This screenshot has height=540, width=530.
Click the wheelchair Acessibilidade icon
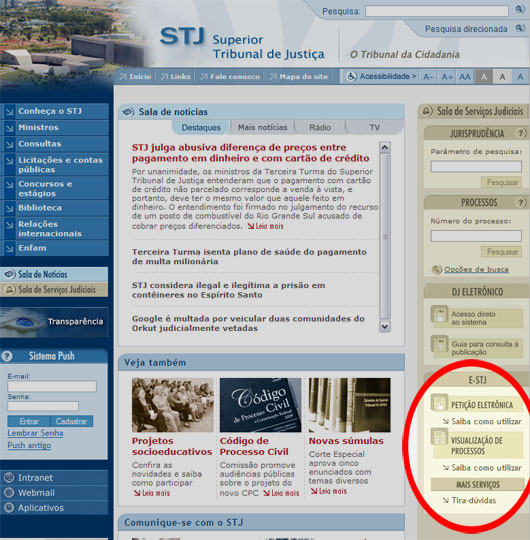point(351,76)
